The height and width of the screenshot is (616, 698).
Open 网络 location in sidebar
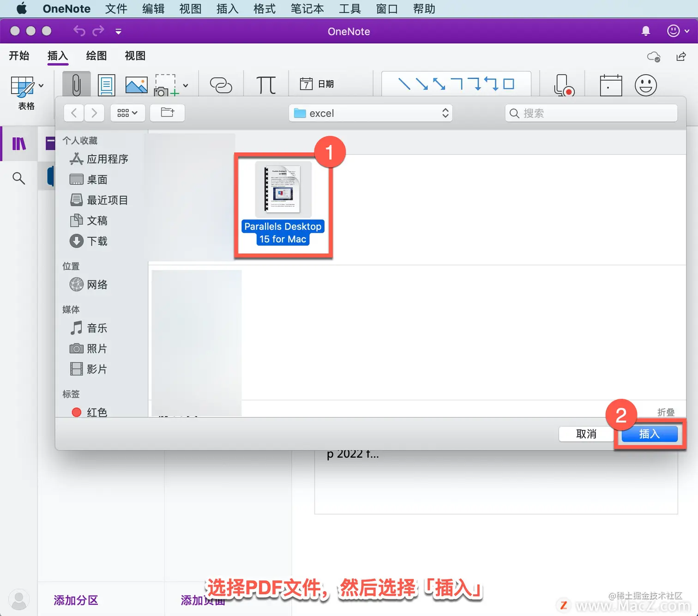(x=89, y=284)
